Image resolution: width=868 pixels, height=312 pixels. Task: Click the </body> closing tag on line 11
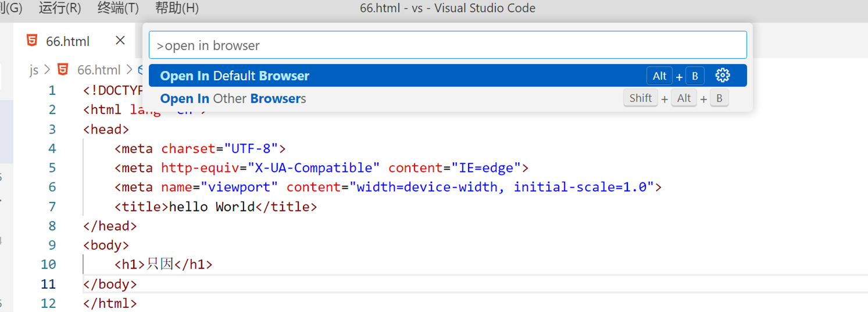pyautogui.click(x=110, y=284)
